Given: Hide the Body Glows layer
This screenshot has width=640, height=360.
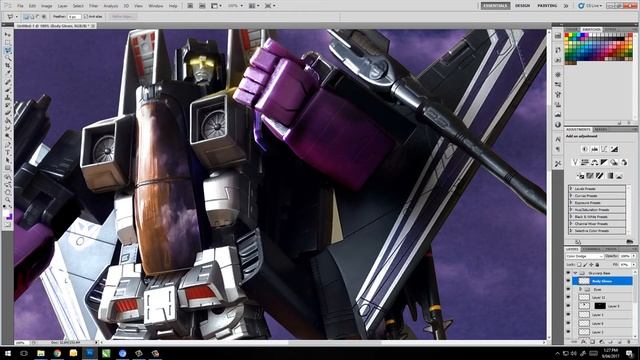Looking at the screenshot, I should tap(568, 281).
